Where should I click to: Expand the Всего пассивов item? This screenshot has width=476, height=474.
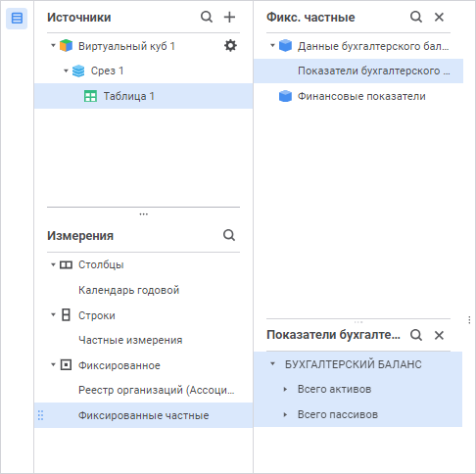click(285, 414)
